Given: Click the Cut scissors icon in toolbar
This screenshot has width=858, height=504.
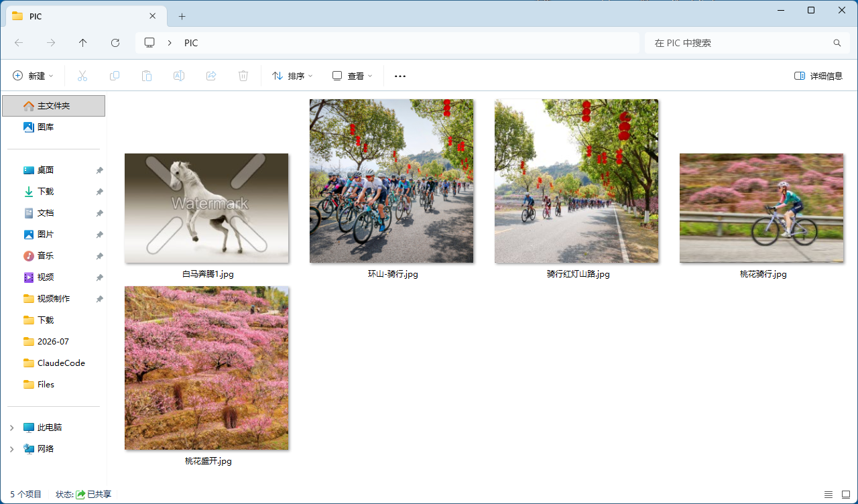Looking at the screenshot, I should click(82, 76).
